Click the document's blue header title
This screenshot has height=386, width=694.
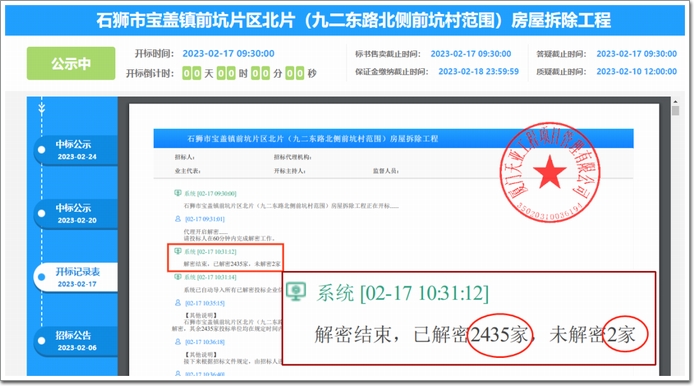tap(313, 139)
